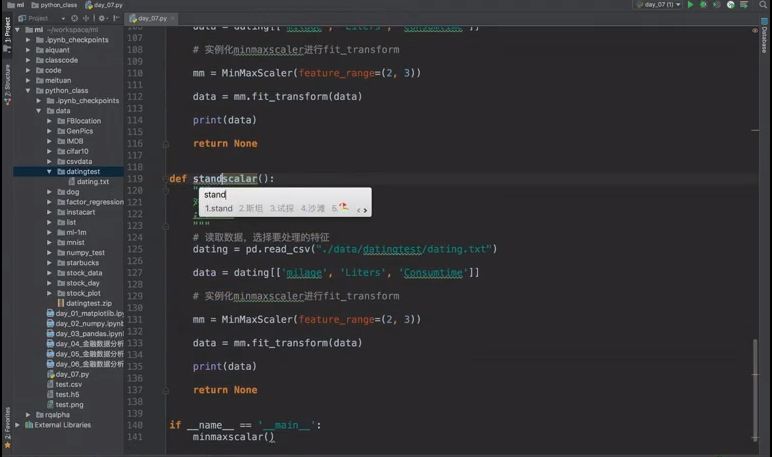
Task: Collapse all icon in Project panel
Action: (86, 18)
